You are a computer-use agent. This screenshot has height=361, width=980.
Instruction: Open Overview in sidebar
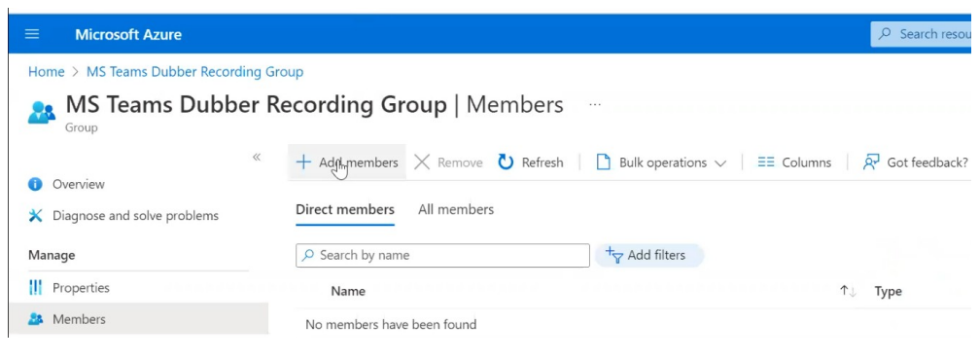click(78, 185)
